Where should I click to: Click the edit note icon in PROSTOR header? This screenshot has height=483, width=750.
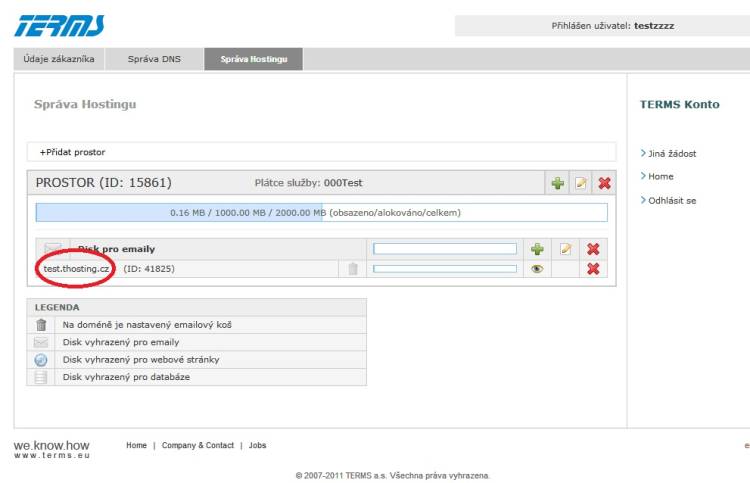581,183
